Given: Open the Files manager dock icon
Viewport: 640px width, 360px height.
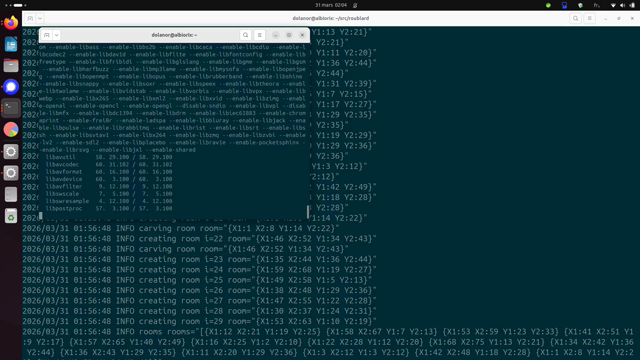Looking at the screenshot, I should pos(11,65).
